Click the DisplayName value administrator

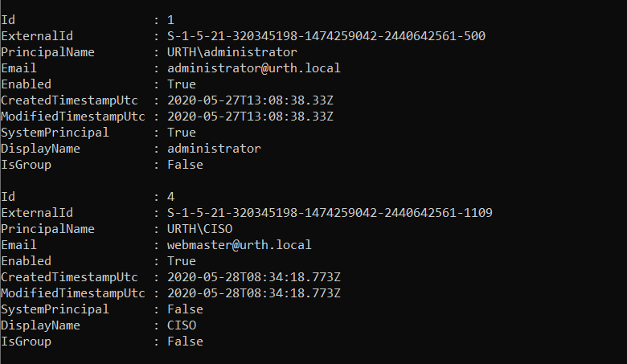pos(214,149)
